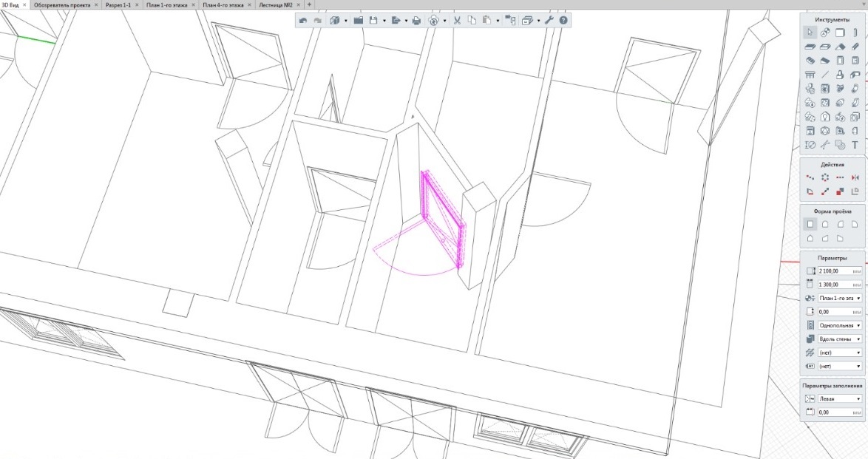Click the Mirror action icon
The height and width of the screenshot is (459, 868).
pyautogui.click(x=855, y=177)
